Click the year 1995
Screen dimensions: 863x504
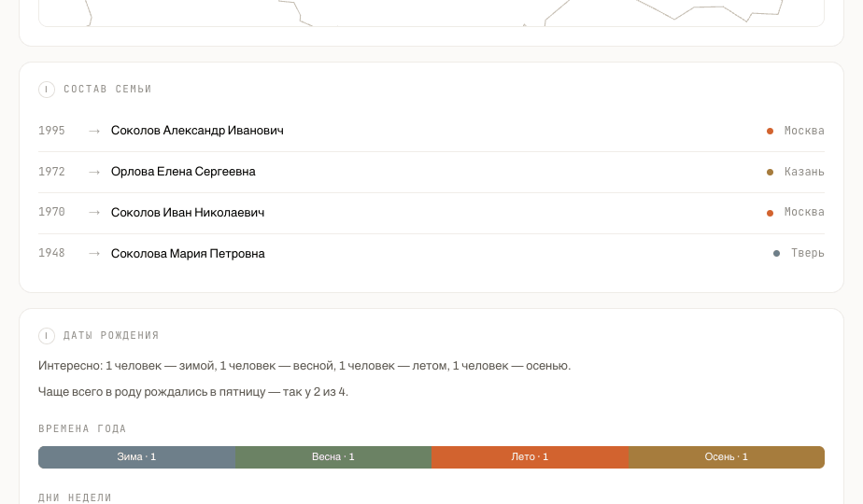[51, 131]
